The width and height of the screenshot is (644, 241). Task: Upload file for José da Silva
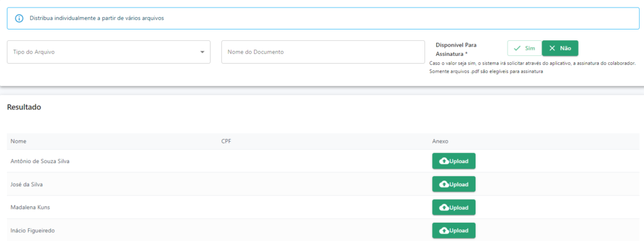click(x=454, y=184)
